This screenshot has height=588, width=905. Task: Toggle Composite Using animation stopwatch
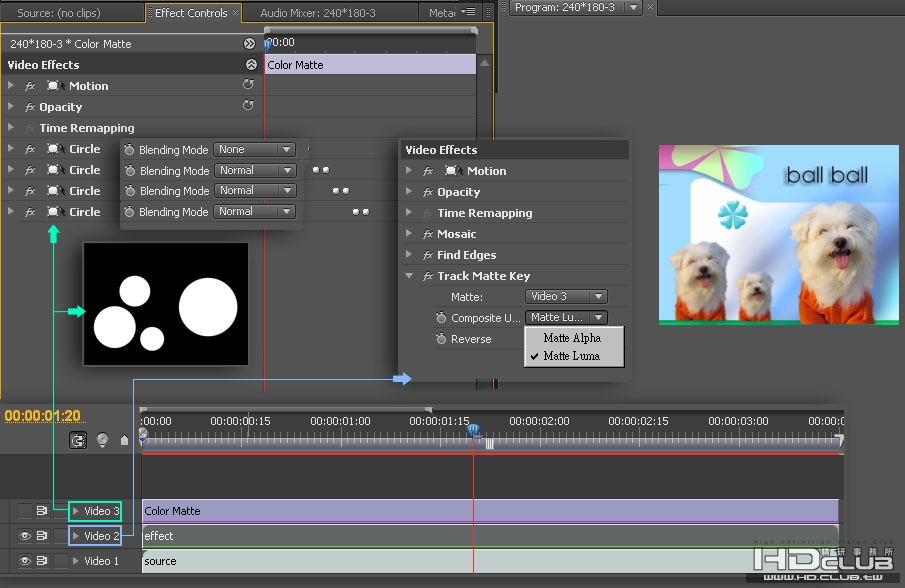(441, 317)
